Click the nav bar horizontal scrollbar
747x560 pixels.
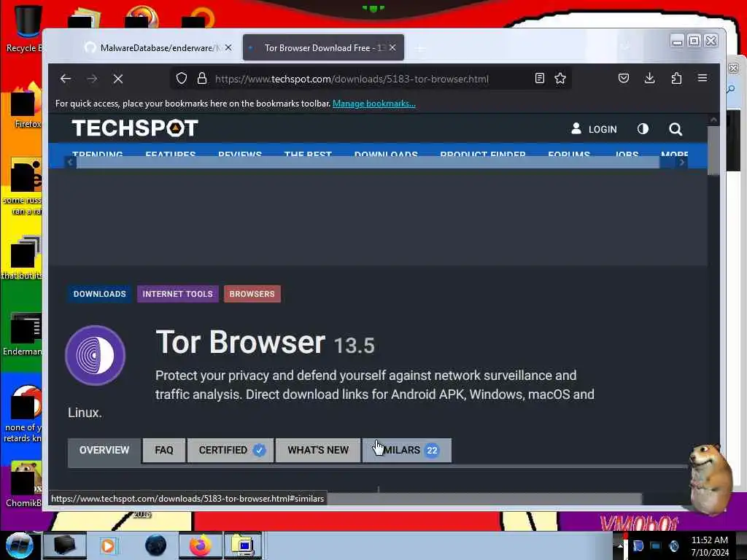coord(368,163)
